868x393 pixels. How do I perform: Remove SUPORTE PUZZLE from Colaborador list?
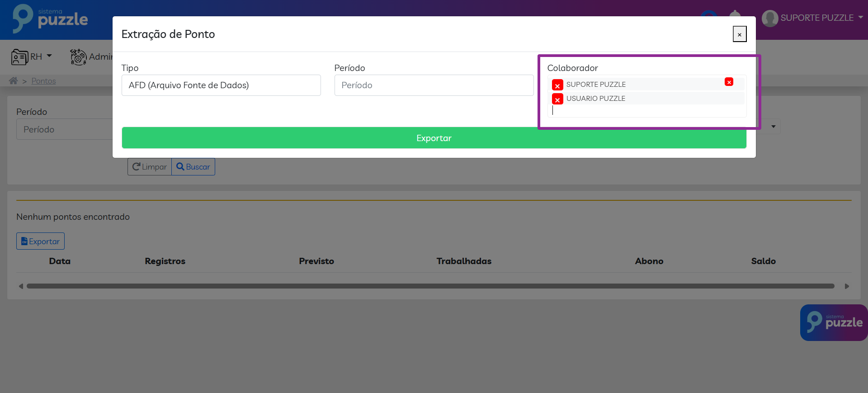[x=557, y=85]
